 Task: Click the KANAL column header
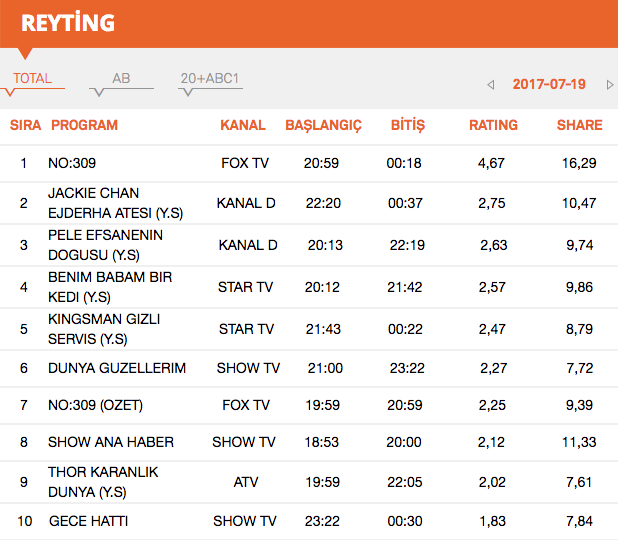click(243, 125)
